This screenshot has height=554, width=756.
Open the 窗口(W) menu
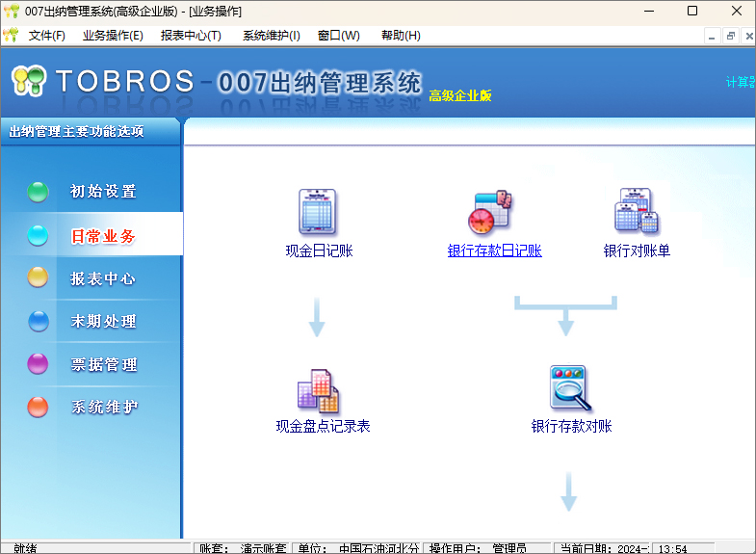pyautogui.click(x=338, y=36)
